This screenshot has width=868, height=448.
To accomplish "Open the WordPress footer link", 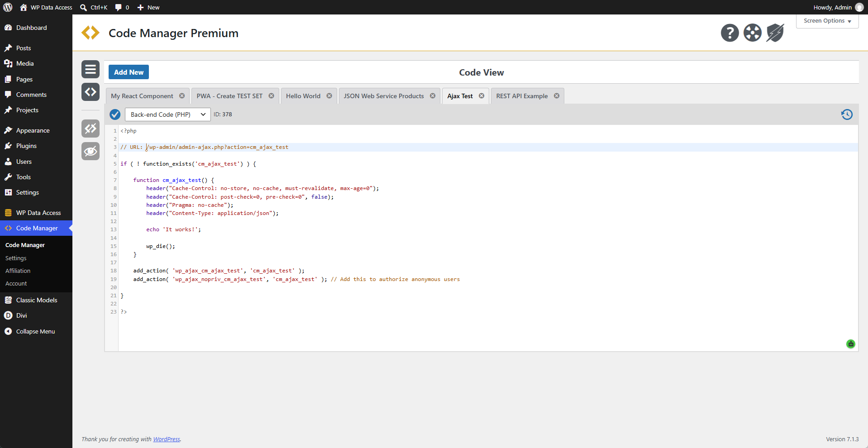I will click(167, 439).
